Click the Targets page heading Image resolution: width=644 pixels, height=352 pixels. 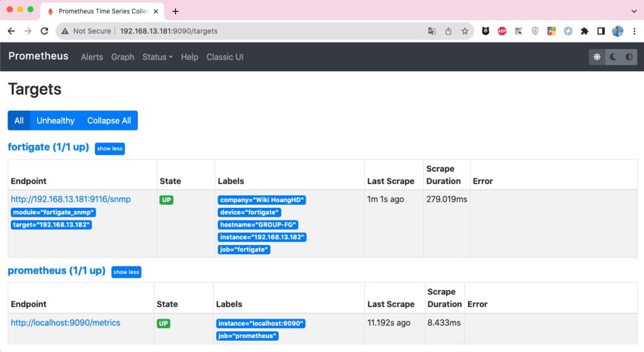pos(35,89)
